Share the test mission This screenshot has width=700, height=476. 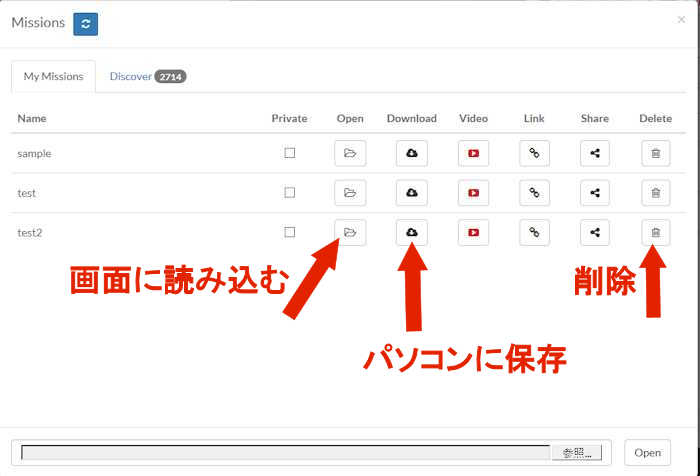(595, 193)
